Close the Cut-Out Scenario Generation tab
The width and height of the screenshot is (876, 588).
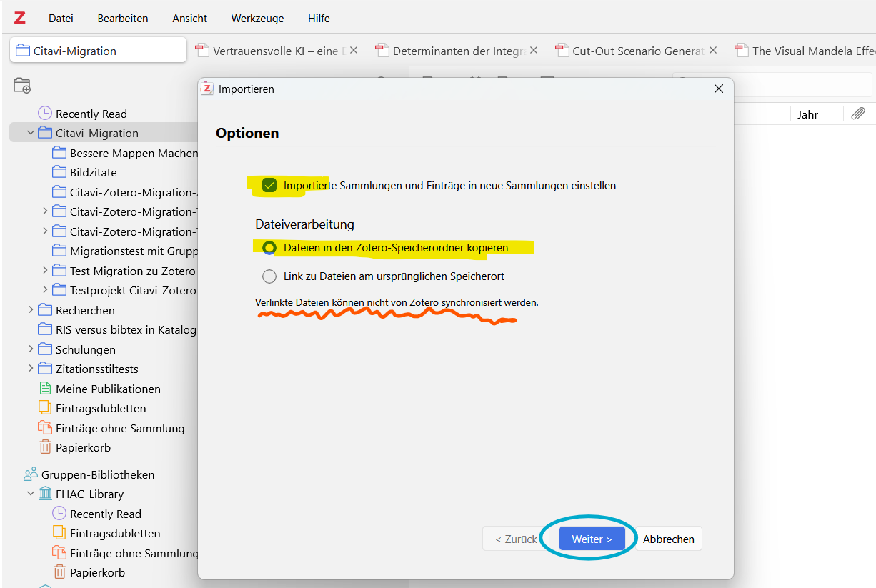tap(712, 51)
